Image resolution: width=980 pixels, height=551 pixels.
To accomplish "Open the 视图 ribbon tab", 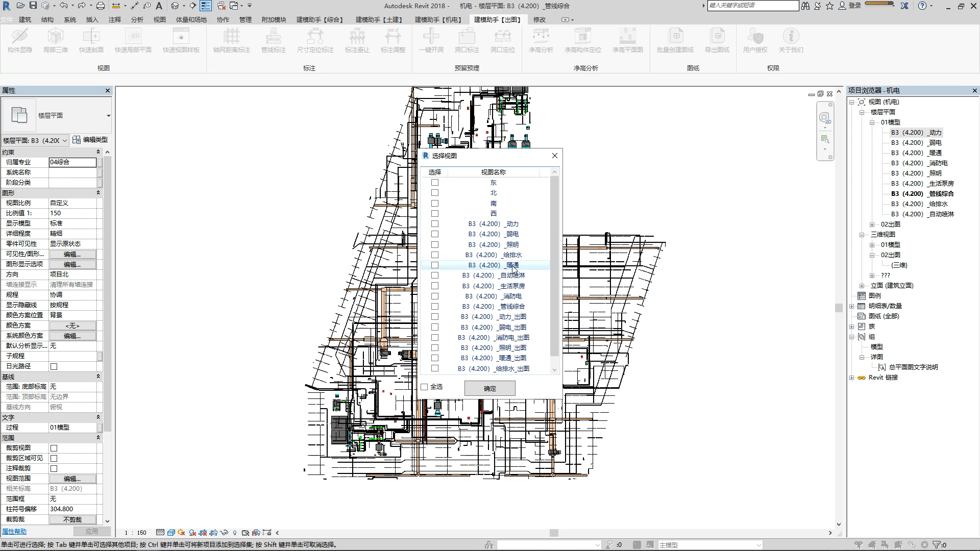I will pos(160,19).
